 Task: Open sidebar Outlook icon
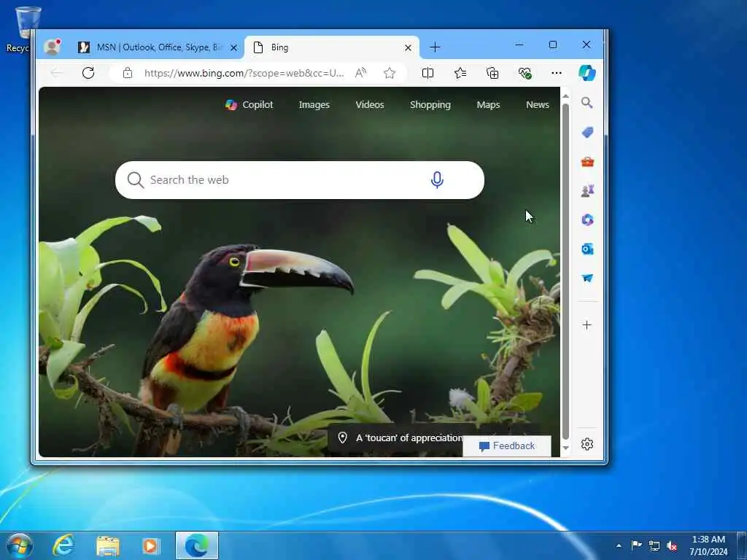pos(587,249)
